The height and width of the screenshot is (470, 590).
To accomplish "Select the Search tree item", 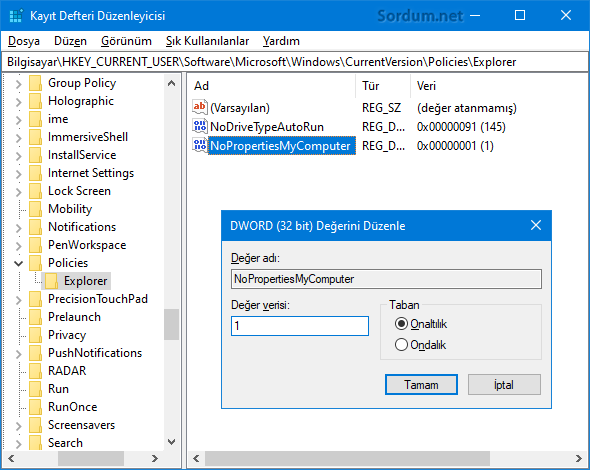I will 65,443.
